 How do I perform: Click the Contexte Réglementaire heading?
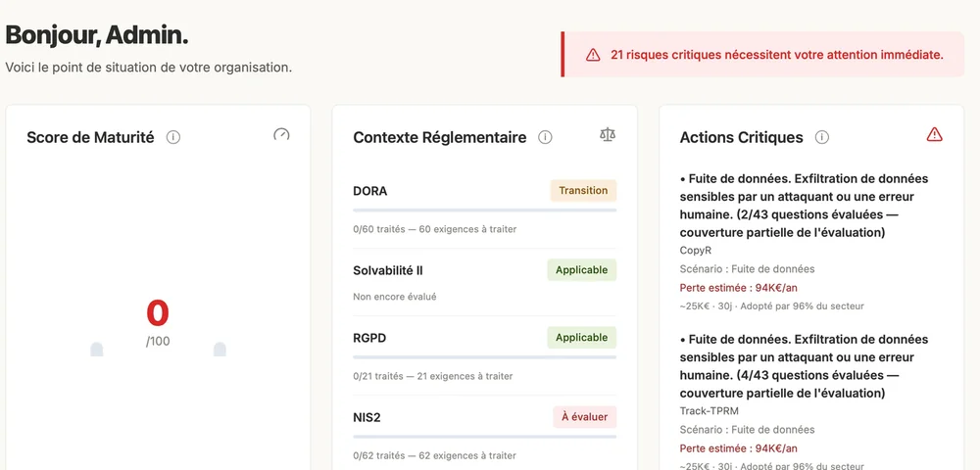[x=439, y=137]
